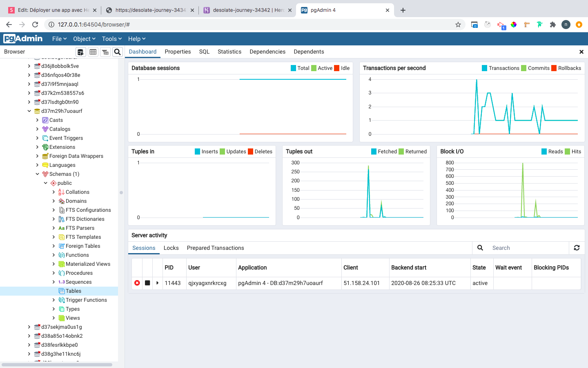The image size is (588, 368).
Task: Click site information icon in address bar
Action: tap(51, 25)
